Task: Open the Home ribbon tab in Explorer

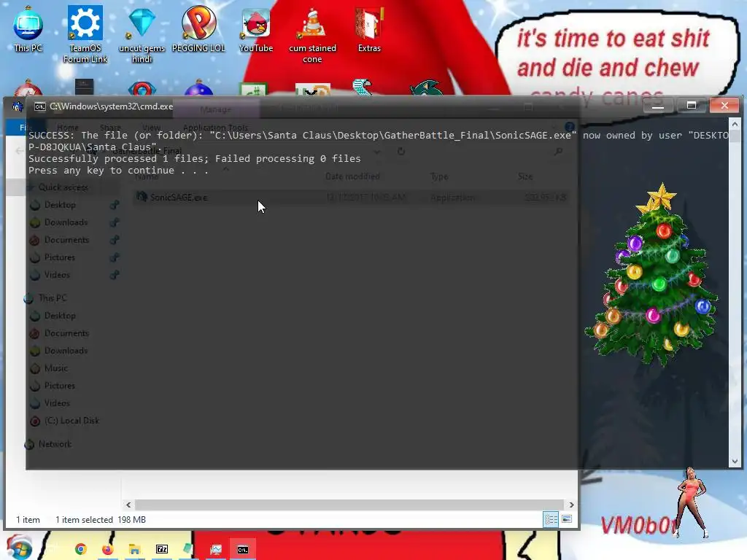Action: click(68, 128)
